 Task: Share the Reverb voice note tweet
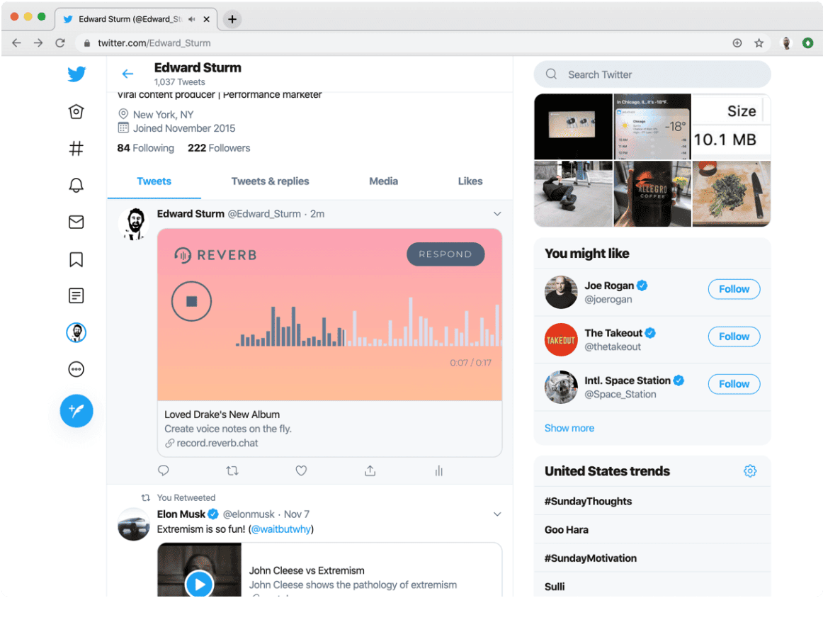tap(370, 470)
